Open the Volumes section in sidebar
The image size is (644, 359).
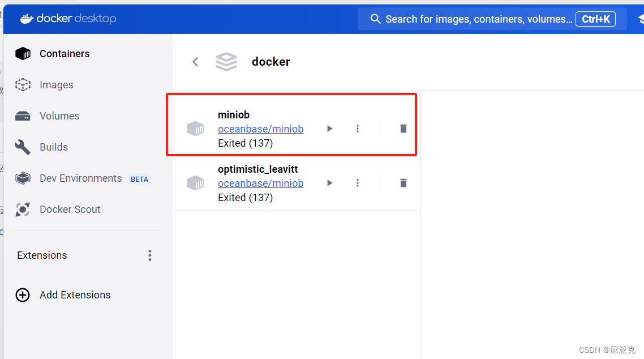[59, 116]
